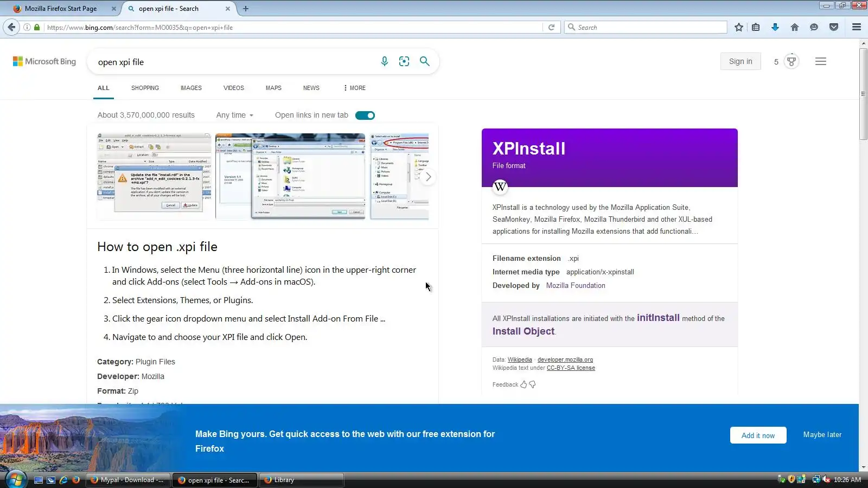Screen dimensions: 868x488
Task: Click the smiley chat icon in the toolbar
Action: 814,27
